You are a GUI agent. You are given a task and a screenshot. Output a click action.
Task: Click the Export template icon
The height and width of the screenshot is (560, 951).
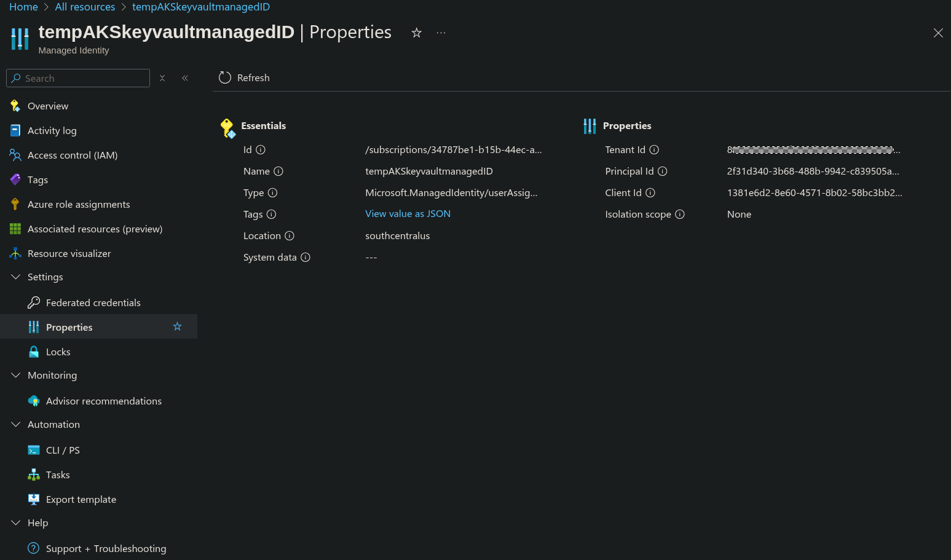(34, 499)
